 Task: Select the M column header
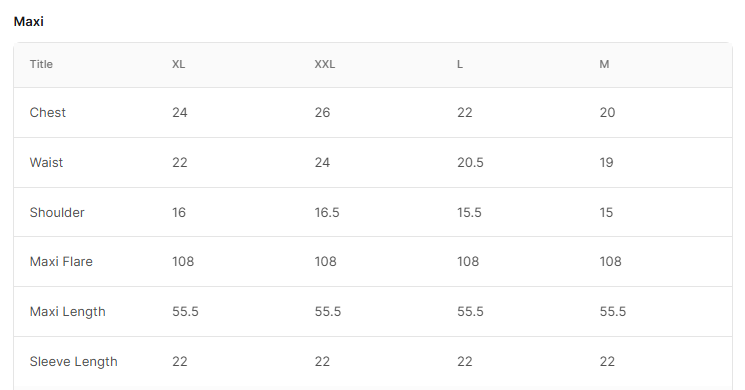click(604, 64)
